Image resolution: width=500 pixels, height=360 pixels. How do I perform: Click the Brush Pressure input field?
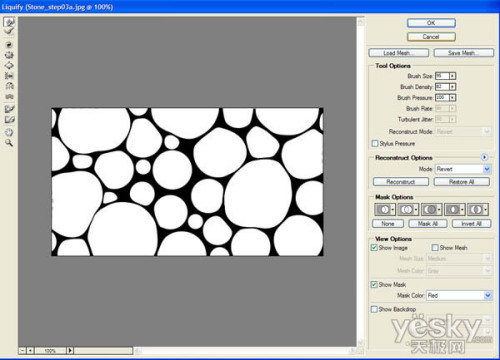pos(442,97)
